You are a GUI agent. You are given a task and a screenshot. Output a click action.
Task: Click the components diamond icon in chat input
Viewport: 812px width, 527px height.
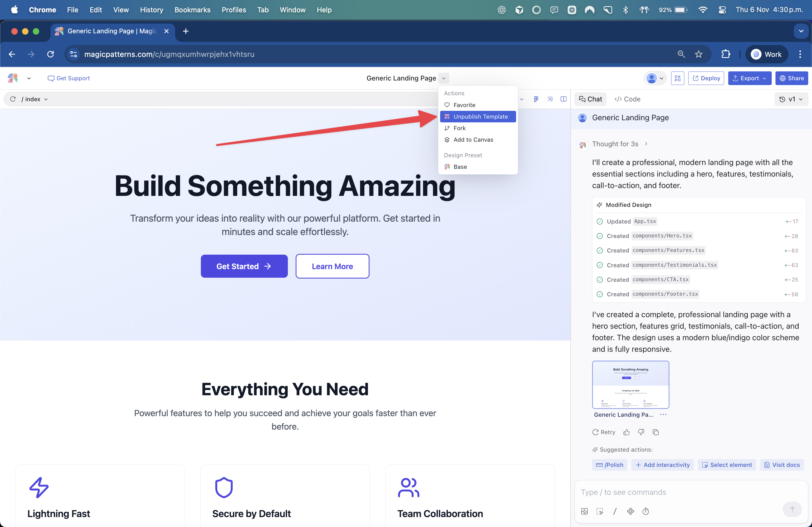(x=630, y=511)
